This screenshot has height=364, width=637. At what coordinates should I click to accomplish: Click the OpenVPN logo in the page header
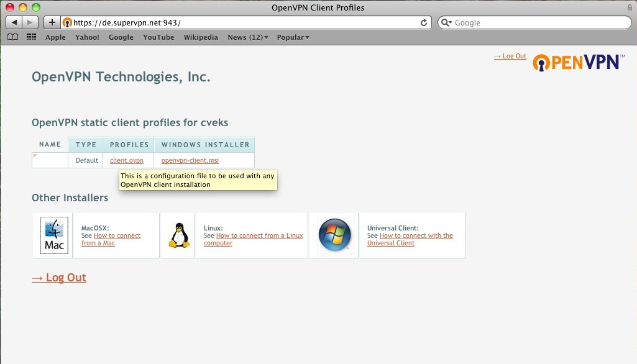[x=579, y=63]
